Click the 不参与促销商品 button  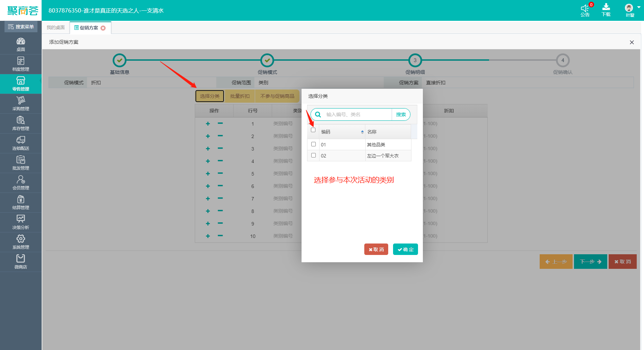tap(277, 96)
